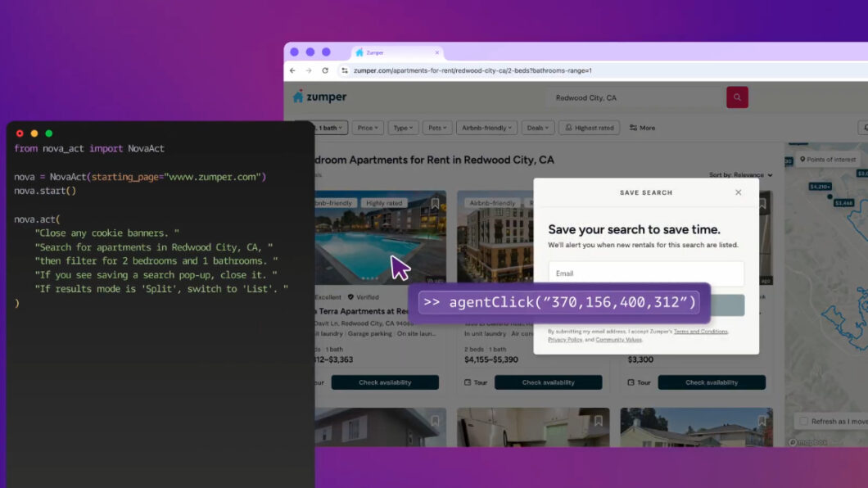Image resolution: width=868 pixels, height=488 pixels.
Task: Expand the Pets filter dropdown
Action: pos(437,128)
